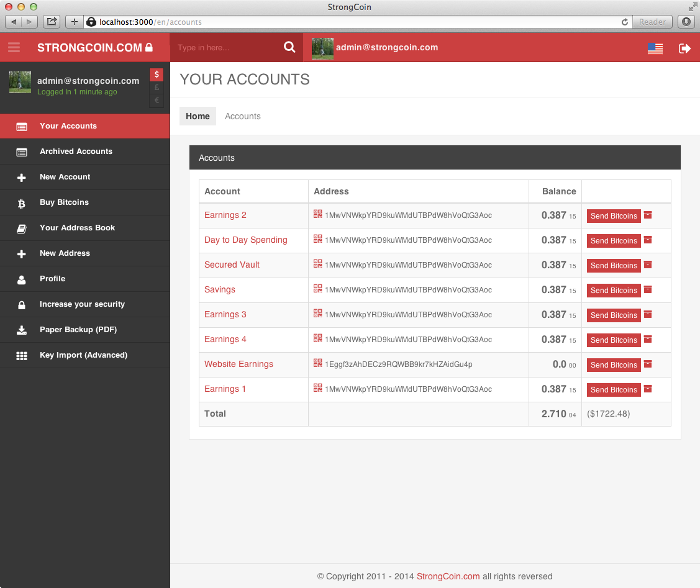Click the browser Reader button
The image size is (700, 588).
coord(652,22)
